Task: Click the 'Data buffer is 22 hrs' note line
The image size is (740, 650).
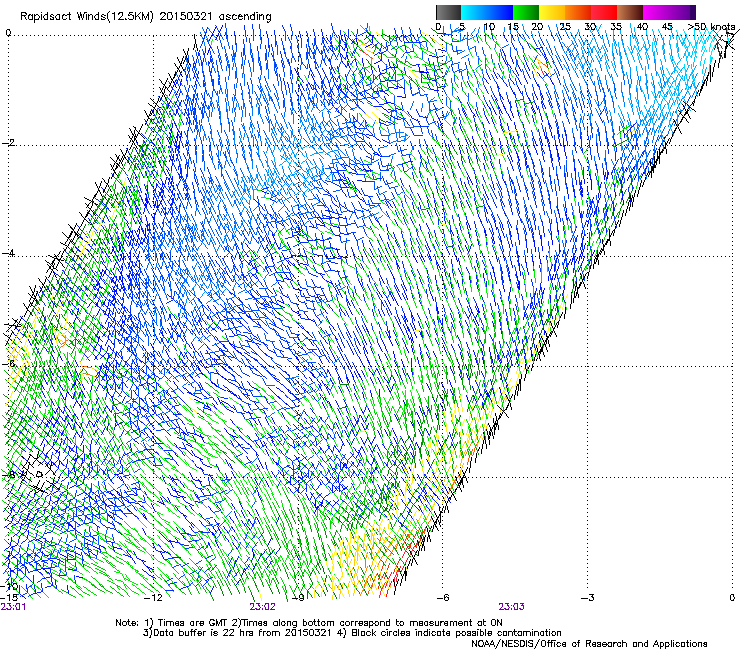Action: click(x=352, y=633)
